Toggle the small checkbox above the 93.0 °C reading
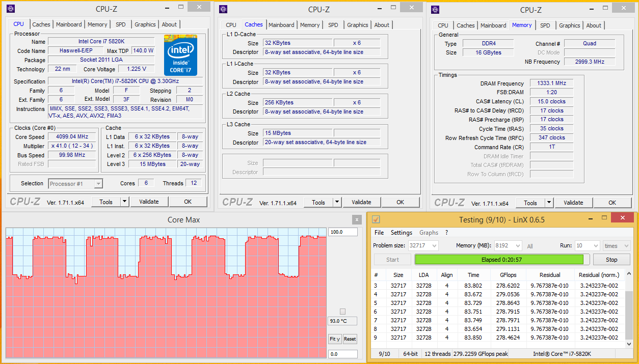This screenshot has height=364, width=639. (342, 312)
